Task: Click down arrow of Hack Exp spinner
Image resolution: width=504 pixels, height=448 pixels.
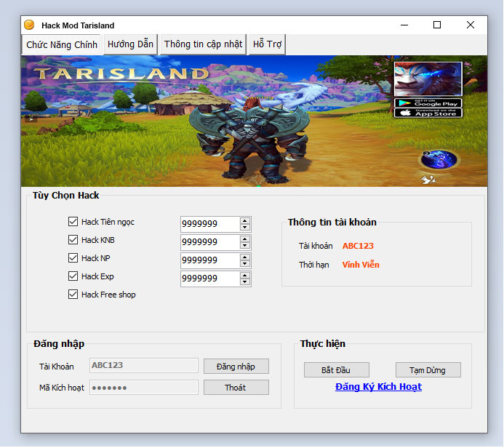Action: coord(245,282)
